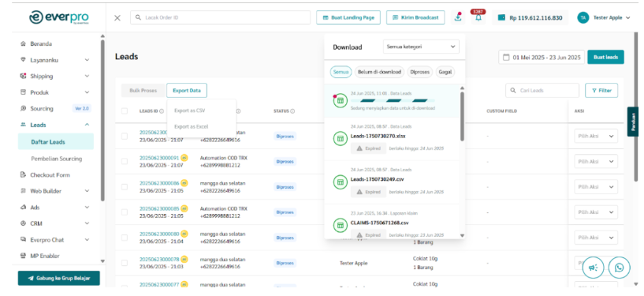644x296 pixels.
Task: Expand CRM sidebar menu
Action: coord(55,223)
